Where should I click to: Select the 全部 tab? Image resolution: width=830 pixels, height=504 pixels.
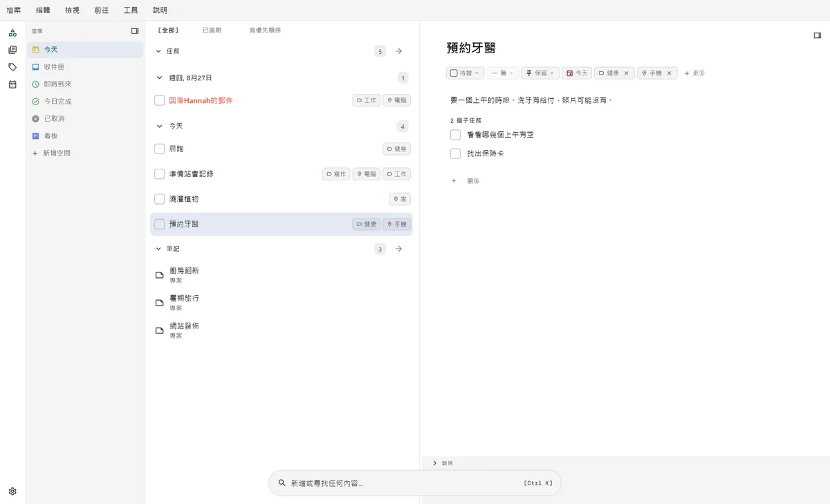point(168,30)
